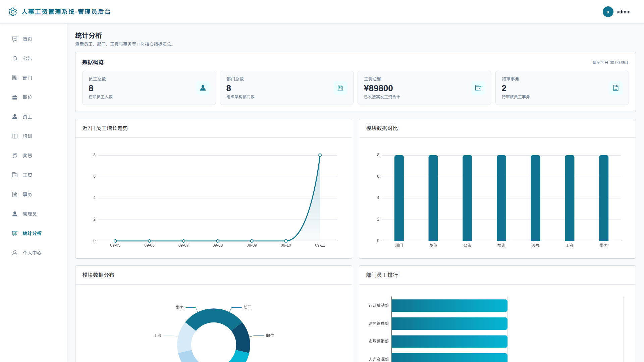Click the 工资 wallet icon in sidebar
This screenshot has width=644, height=362.
coord(15,175)
